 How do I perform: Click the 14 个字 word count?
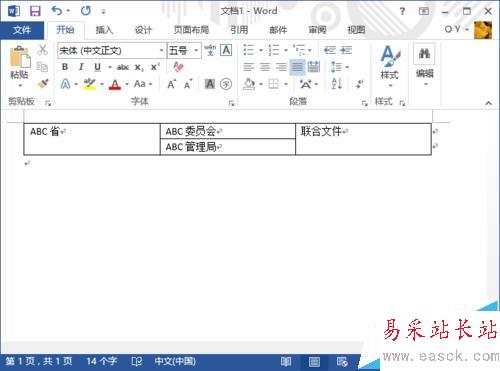coord(102,361)
